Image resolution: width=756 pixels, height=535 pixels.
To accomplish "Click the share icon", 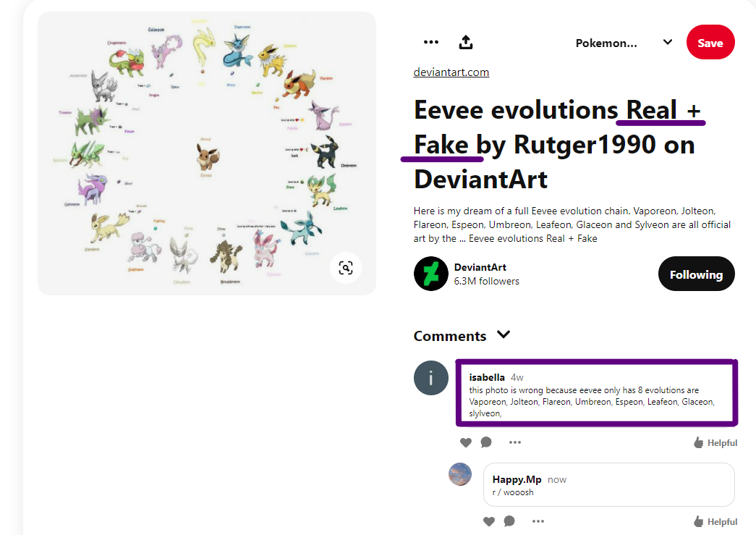I will click(466, 42).
